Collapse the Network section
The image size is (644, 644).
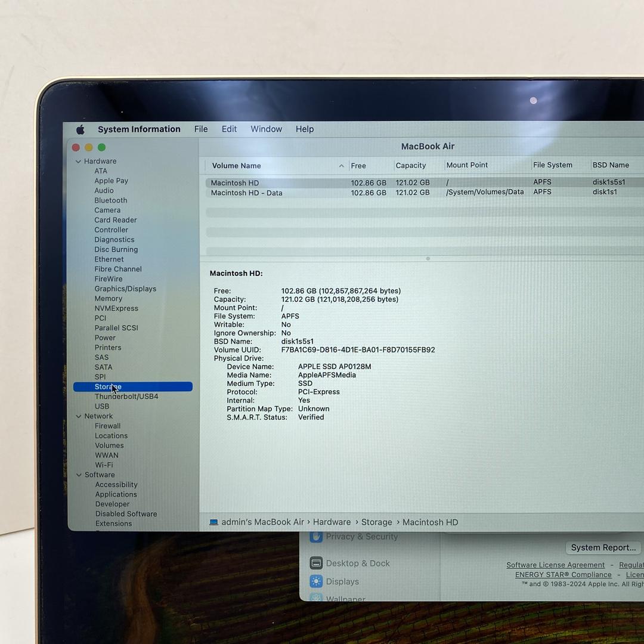click(x=79, y=416)
